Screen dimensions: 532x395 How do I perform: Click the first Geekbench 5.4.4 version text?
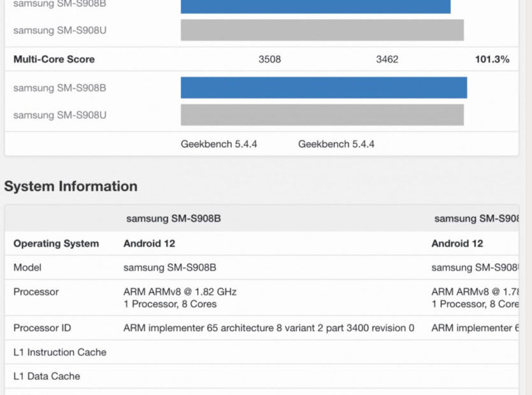point(219,144)
